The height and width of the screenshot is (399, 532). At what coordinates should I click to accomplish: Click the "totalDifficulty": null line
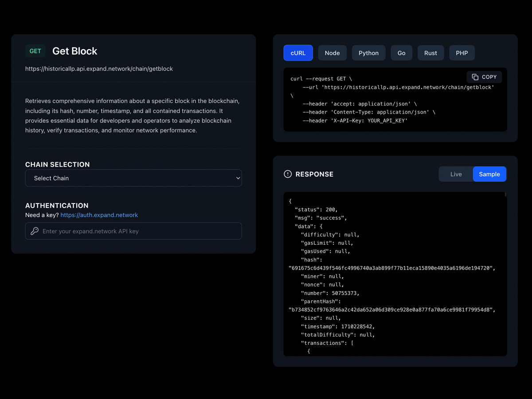[x=338, y=335]
